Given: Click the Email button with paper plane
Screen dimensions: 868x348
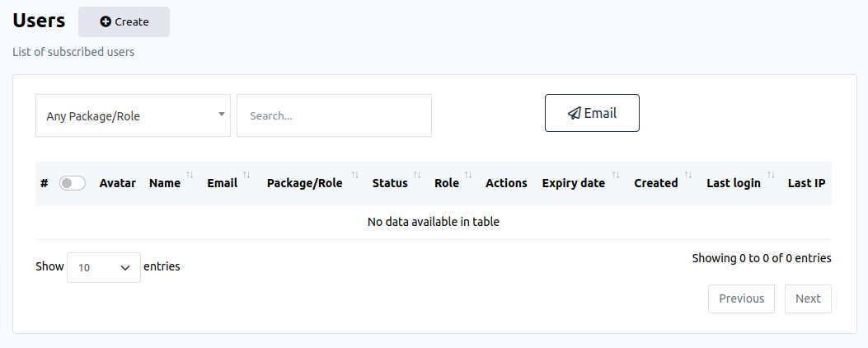Looking at the screenshot, I should coord(592,113).
